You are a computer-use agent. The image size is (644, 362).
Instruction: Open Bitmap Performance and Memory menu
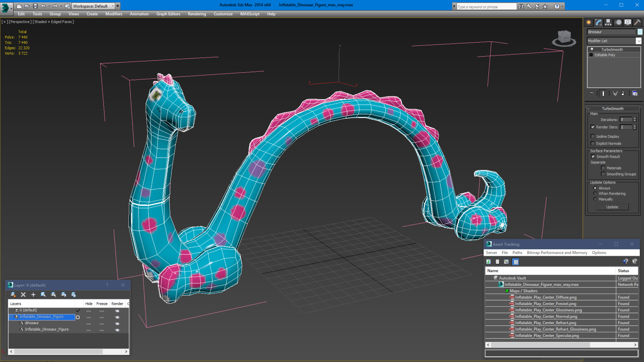557,252
